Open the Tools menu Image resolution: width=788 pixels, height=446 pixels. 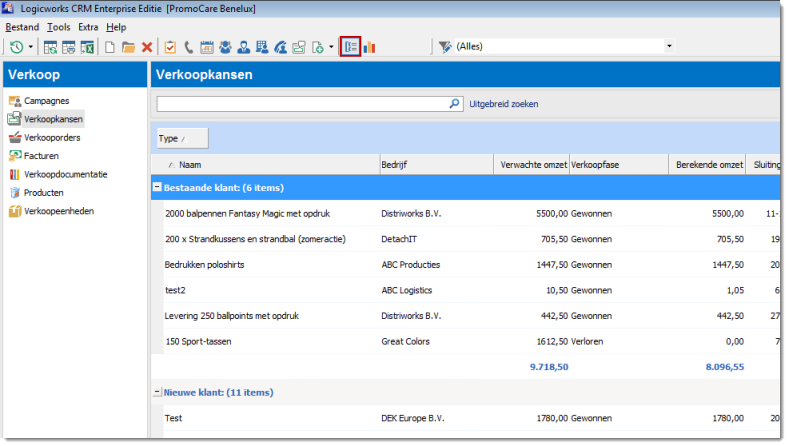(x=59, y=27)
